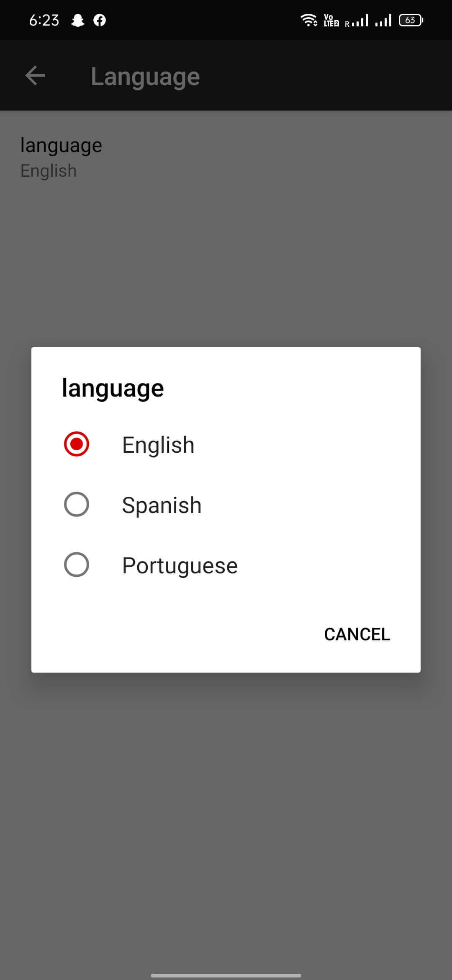The image size is (452, 980).
Task: Dismiss dialog with CANCEL button
Action: coord(357,634)
